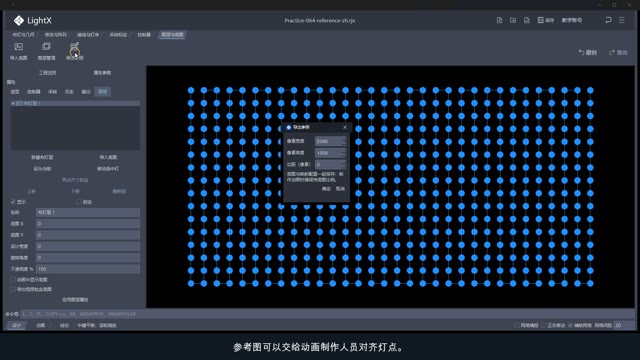Open the 工程浏览 panel tab
640x360 pixels.
coord(47,73)
